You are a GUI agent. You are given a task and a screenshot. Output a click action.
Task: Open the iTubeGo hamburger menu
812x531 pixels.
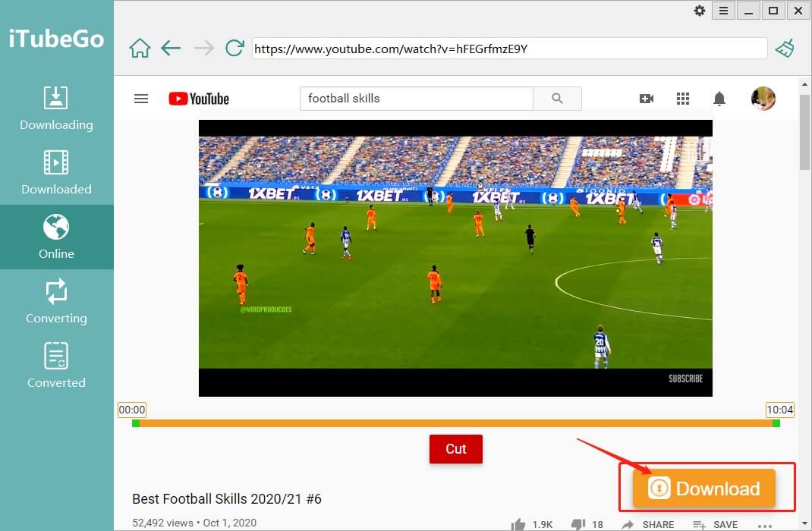[x=723, y=11]
